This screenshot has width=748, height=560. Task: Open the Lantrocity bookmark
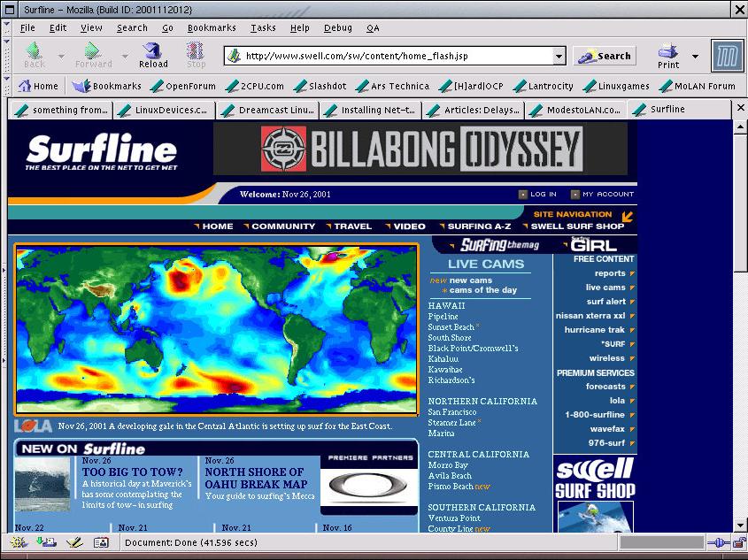pos(543,86)
